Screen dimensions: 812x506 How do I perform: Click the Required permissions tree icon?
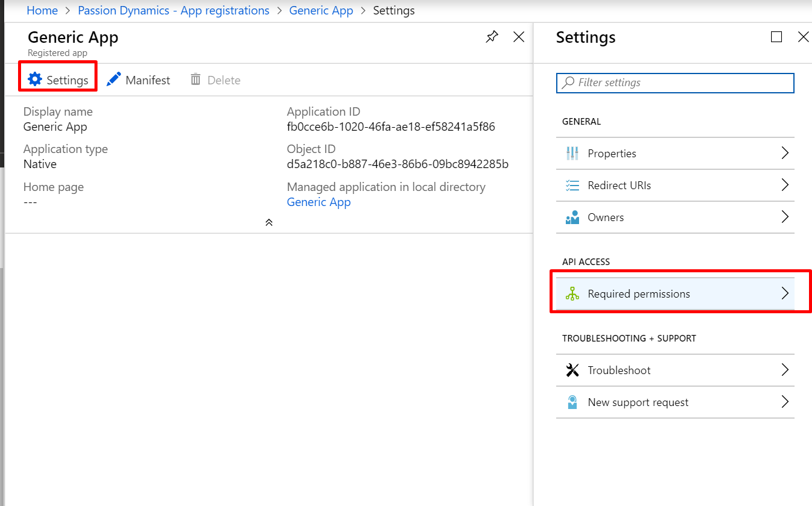(x=572, y=294)
